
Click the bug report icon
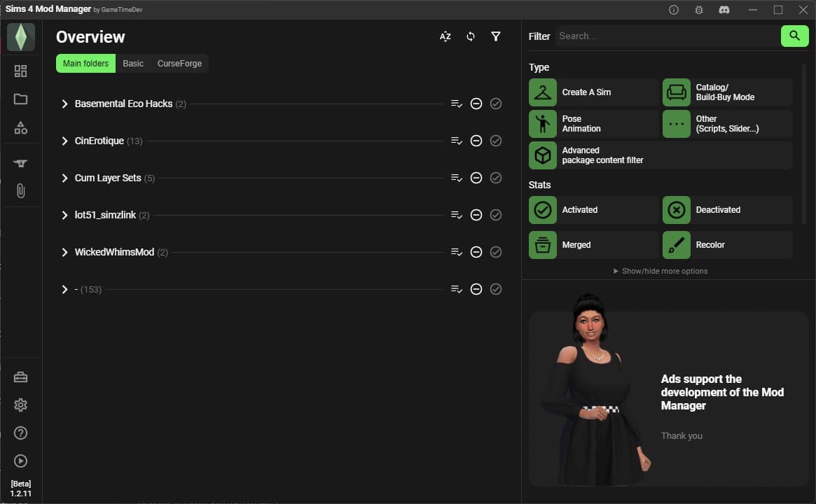coord(698,10)
